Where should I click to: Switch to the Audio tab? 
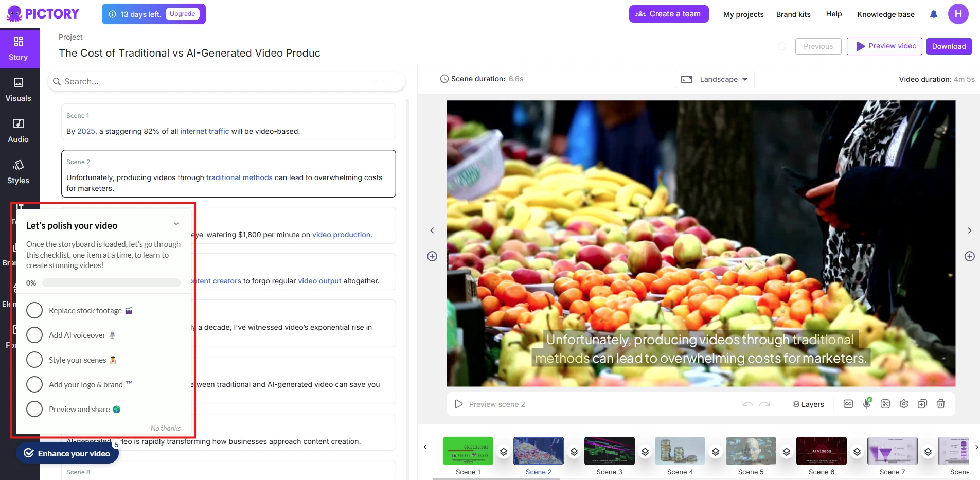pyautogui.click(x=19, y=131)
